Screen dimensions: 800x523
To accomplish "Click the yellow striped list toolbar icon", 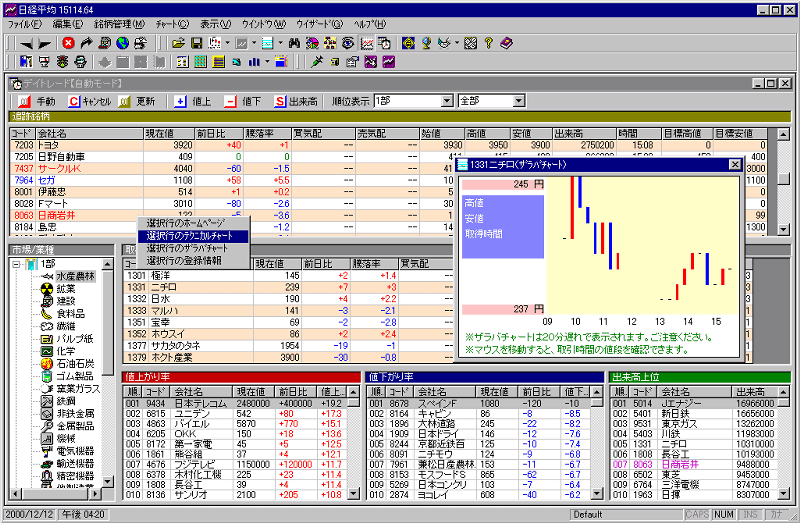I will click(x=219, y=62).
